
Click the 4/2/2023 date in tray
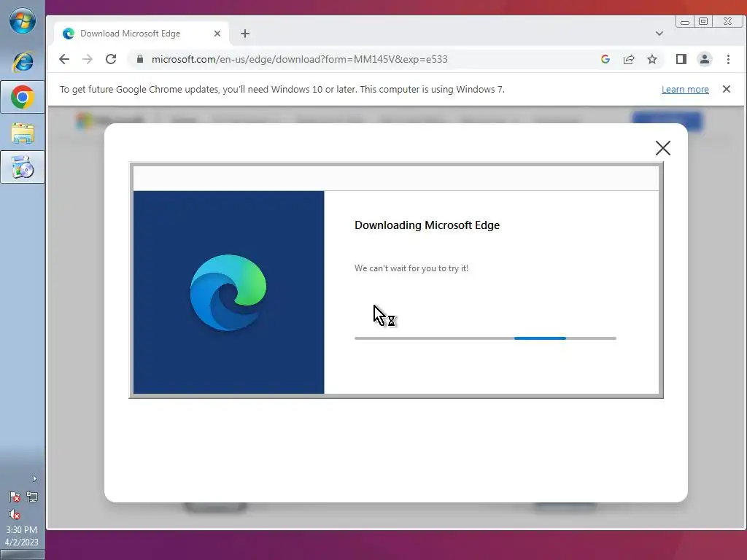pyautogui.click(x=21, y=542)
